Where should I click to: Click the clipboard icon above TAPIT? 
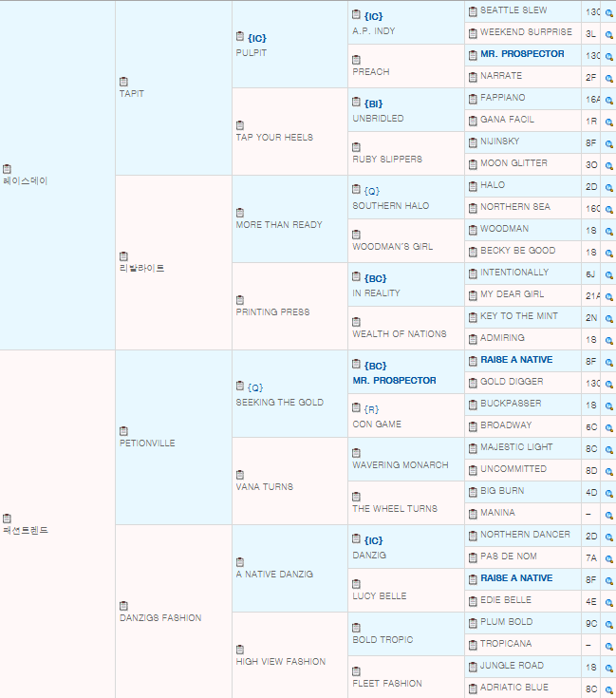[x=123, y=82]
